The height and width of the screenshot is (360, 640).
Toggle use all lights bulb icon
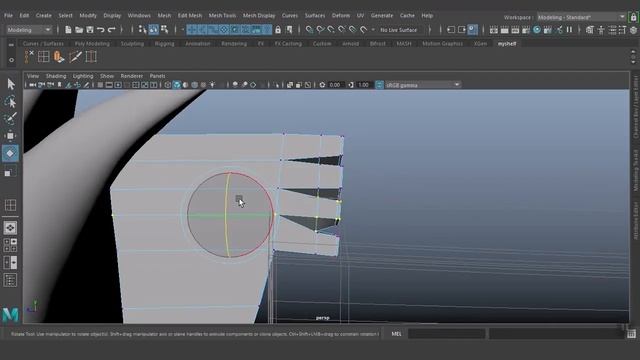click(212, 85)
